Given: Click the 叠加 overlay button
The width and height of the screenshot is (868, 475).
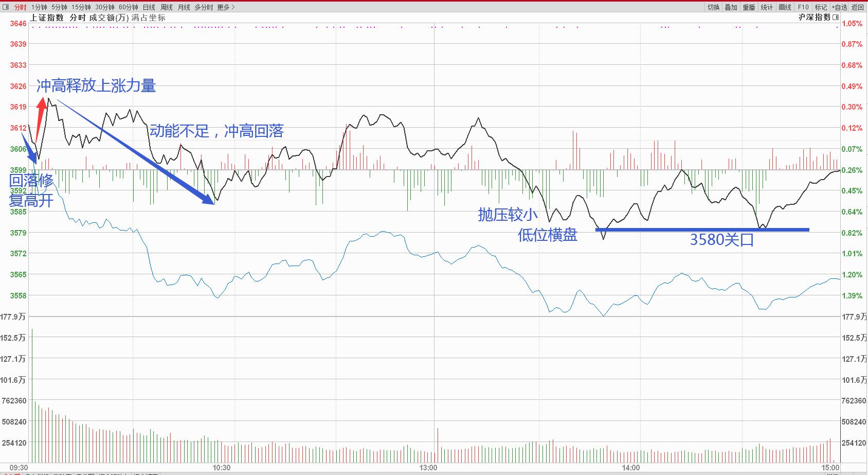Looking at the screenshot, I should pyautogui.click(x=731, y=7).
